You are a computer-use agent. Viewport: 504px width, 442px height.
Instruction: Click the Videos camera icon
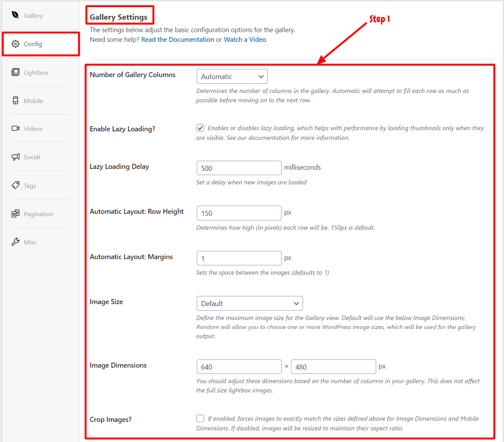click(15, 128)
